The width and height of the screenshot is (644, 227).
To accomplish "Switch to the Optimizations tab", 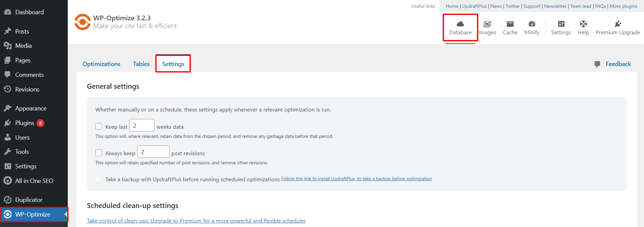I will pos(101,64).
